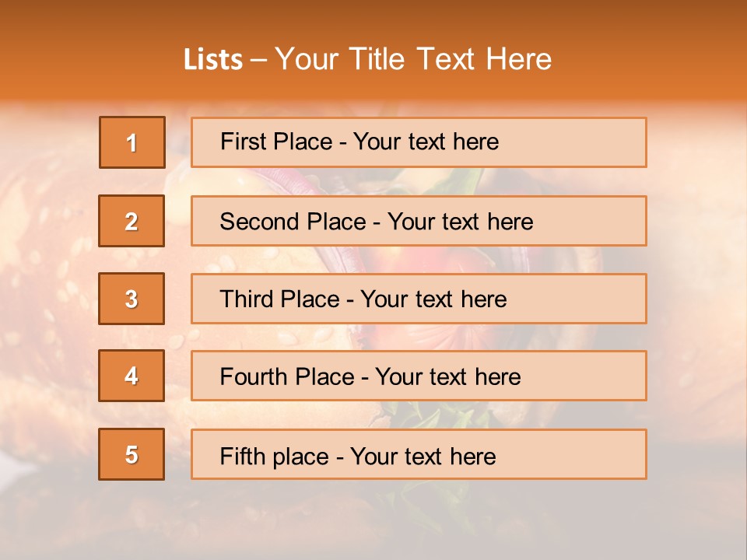Pick the orange box numbered 4
Viewport: 747px width, 560px height.
[132, 376]
